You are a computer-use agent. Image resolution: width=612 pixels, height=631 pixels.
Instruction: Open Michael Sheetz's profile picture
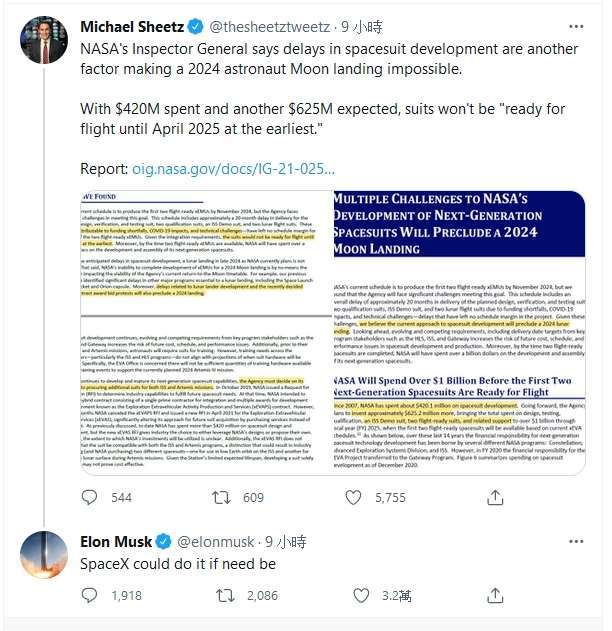(x=44, y=40)
